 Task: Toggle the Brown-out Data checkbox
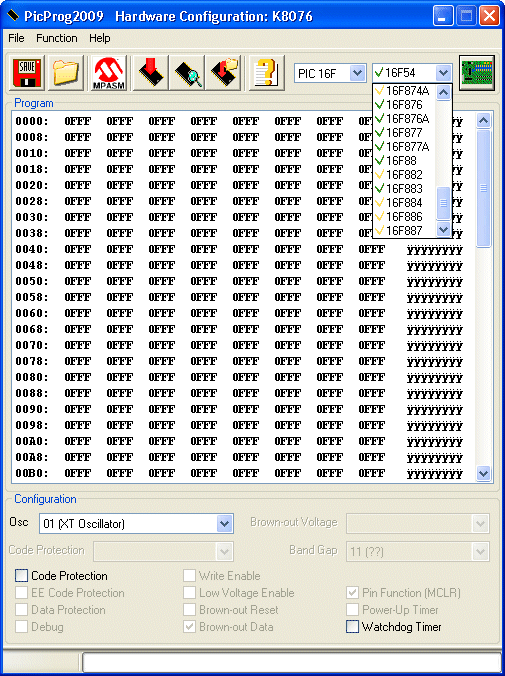click(x=189, y=627)
